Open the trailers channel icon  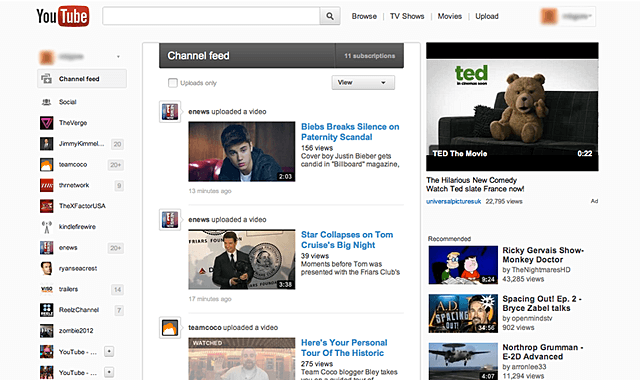(x=47, y=289)
